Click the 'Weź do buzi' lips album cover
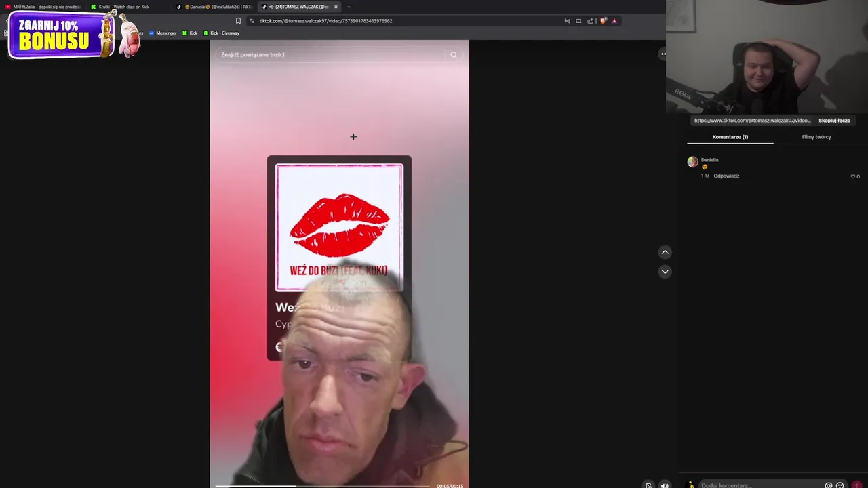The width and height of the screenshot is (868, 488). coord(339,228)
